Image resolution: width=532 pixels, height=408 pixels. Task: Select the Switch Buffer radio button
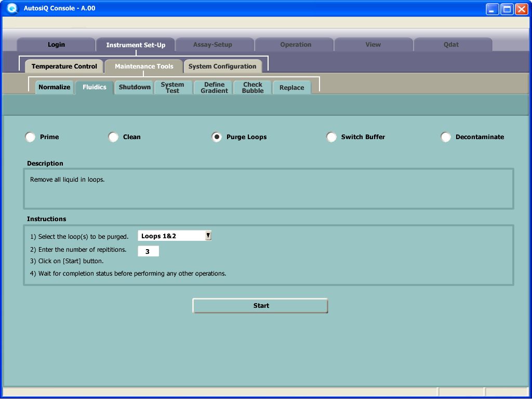(331, 137)
